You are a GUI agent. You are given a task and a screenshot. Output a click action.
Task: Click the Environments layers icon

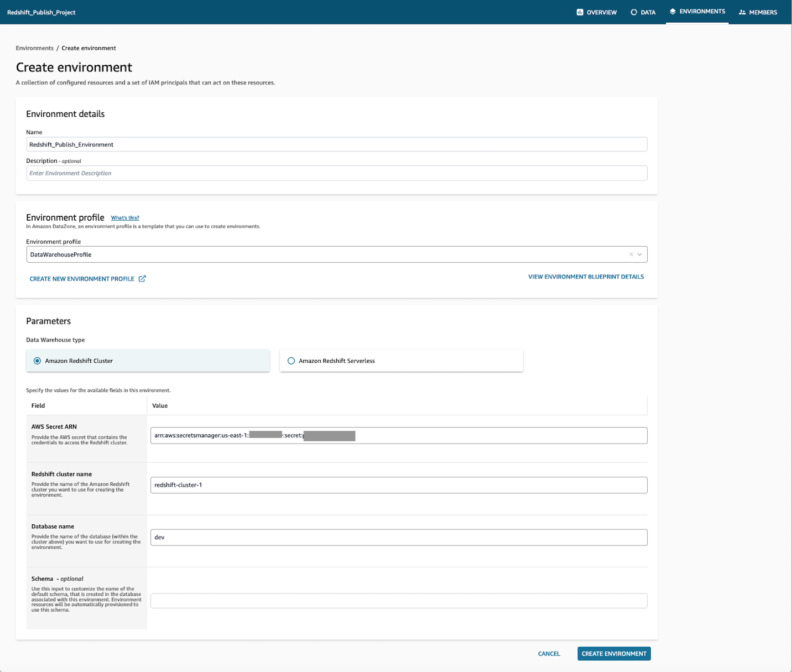pyautogui.click(x=673, y=11)
